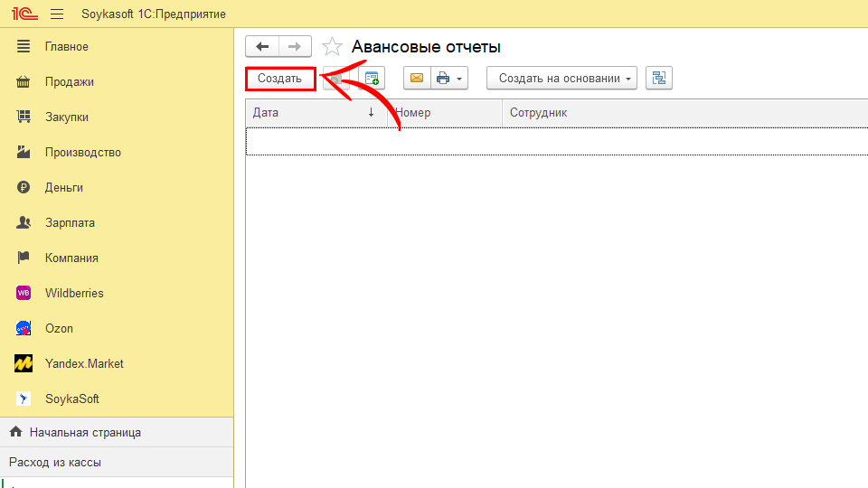Go to Закупки section
This screenshot has width=868, height=488.
67,117
